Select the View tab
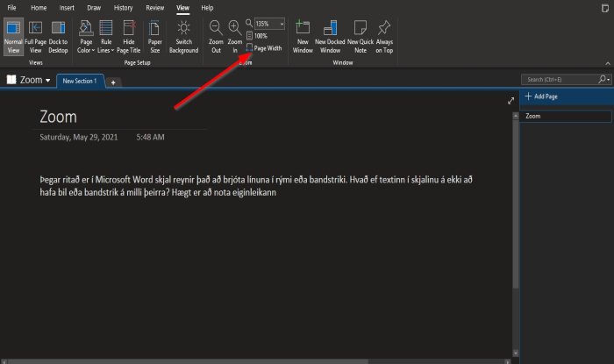Screen dimensions: 614x364 tap(182, 8)
